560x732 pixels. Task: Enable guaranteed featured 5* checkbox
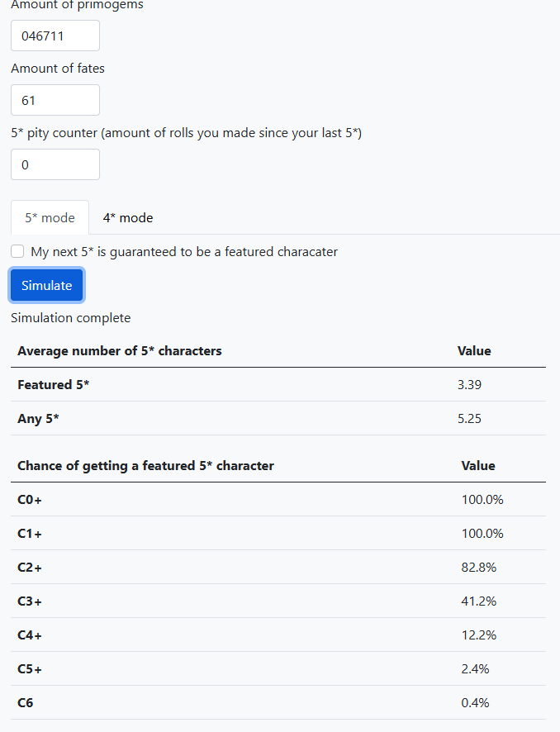17,252
